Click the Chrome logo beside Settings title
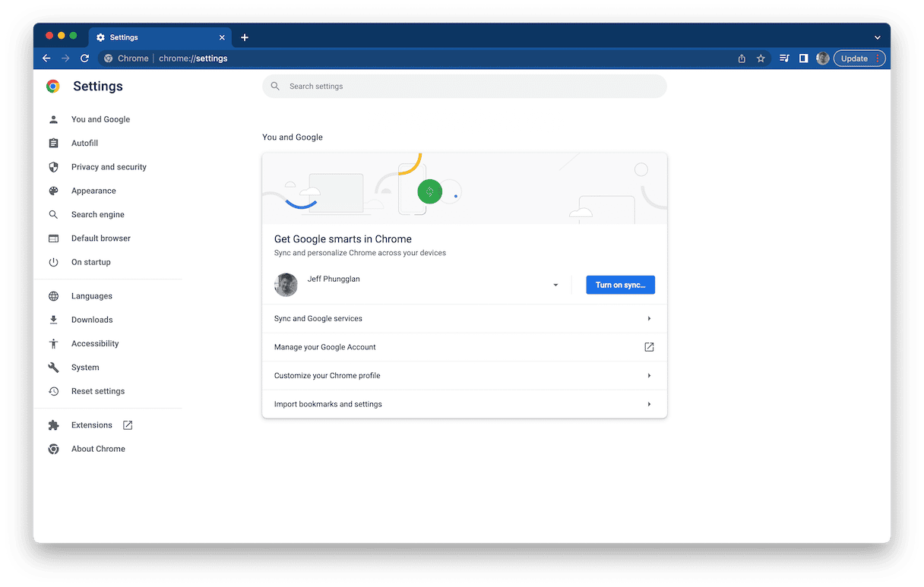 (53, 87)
